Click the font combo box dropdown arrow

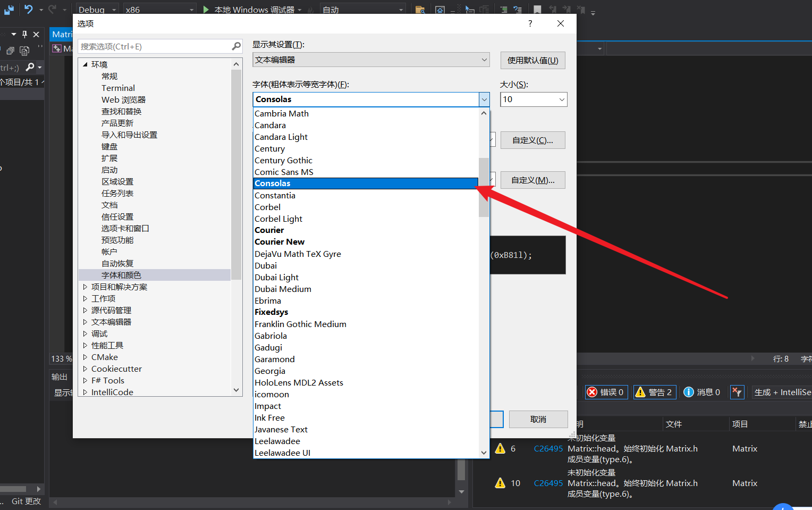484,99
